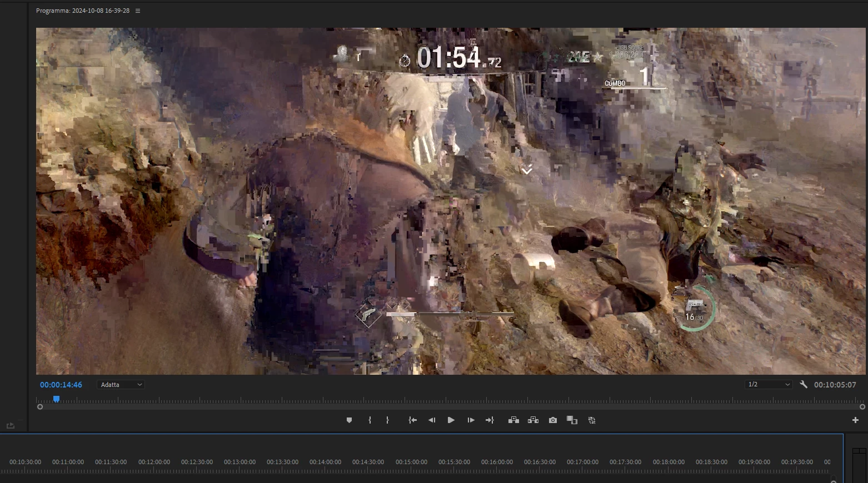
Task: Click 00:15:00:00 on the timeline ruler
Action: [411, 462]
